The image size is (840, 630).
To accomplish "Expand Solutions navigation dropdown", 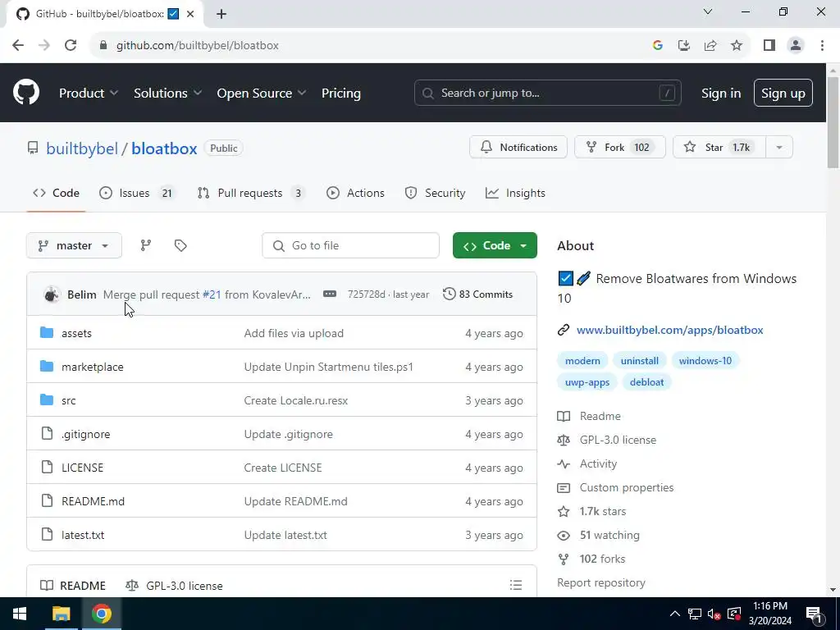I will 167,93.
